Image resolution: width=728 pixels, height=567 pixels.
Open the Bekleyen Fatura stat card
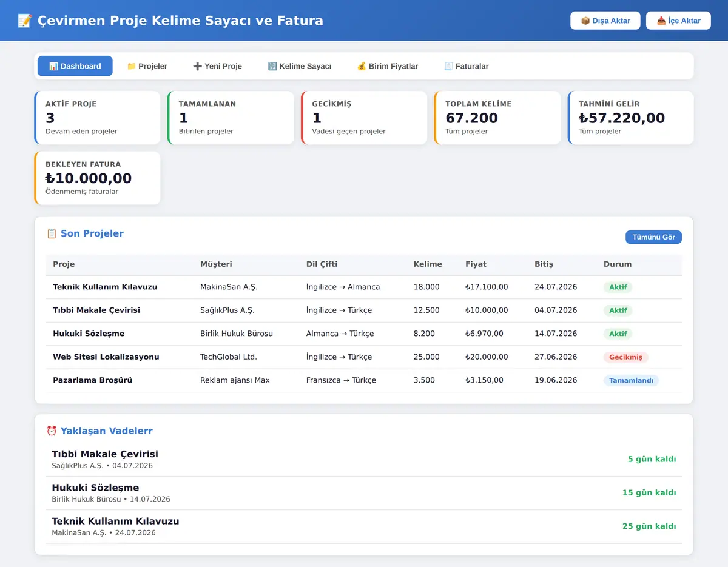[97, 178]
